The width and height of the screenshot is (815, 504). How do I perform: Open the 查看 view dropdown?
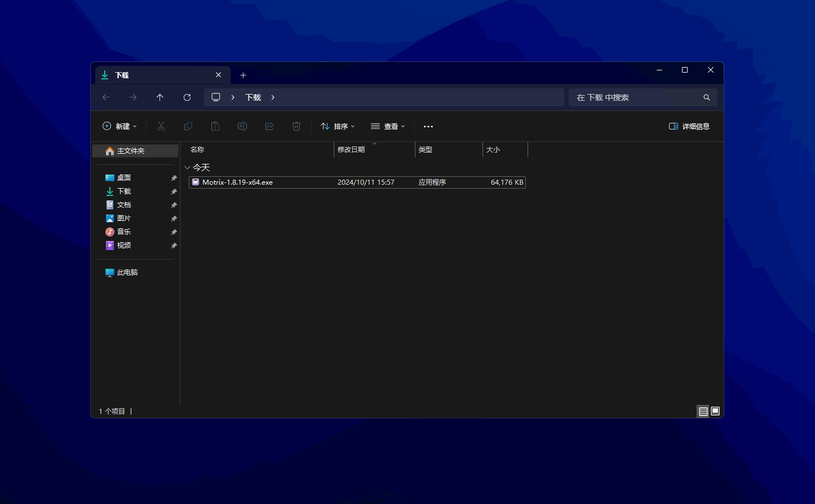pyautogui.click(x=388, y=126)
